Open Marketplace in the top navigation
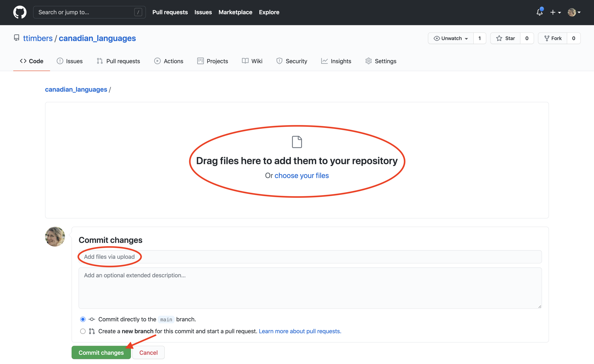 pos(235,12)
